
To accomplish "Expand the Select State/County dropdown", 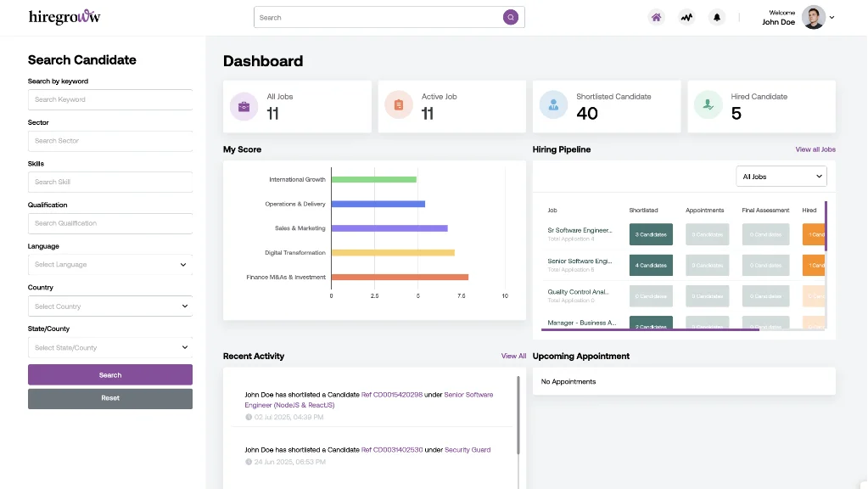I will [109, 347].
